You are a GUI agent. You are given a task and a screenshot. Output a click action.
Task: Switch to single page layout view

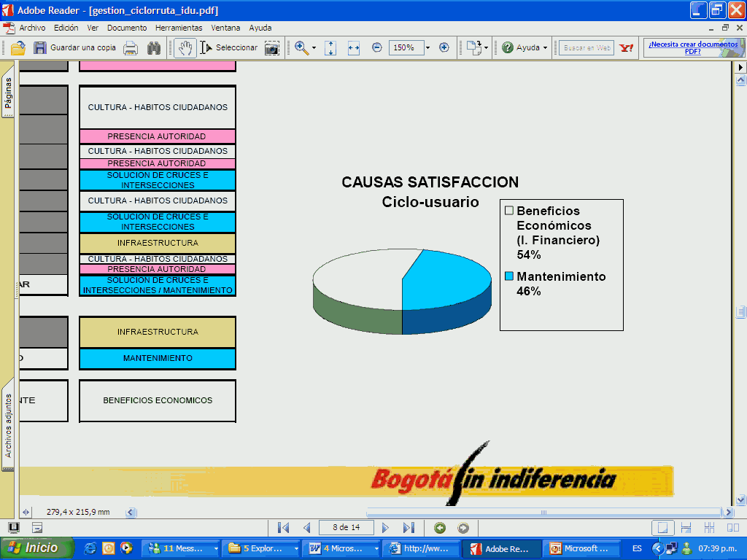point(662,528)
